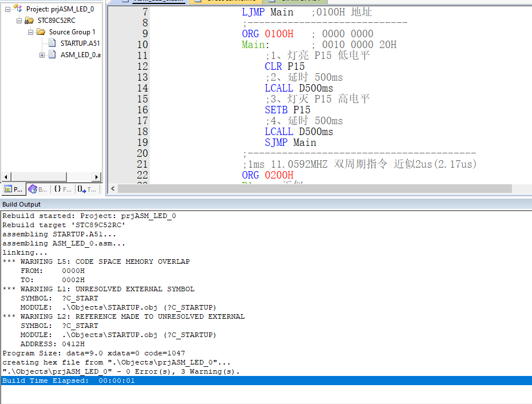Click the 'TO: 0002H' output line
The image size is (532, 404).
tap(53, 280)
